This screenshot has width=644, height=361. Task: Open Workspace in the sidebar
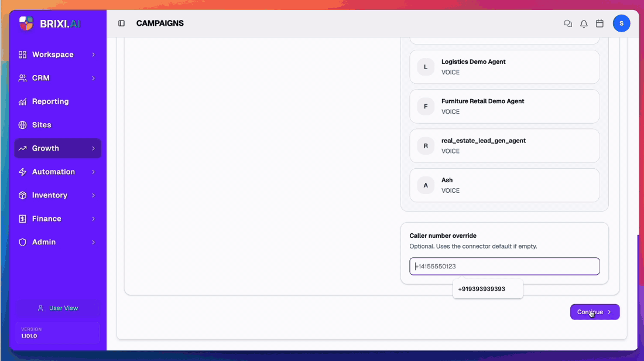point(58,55)
